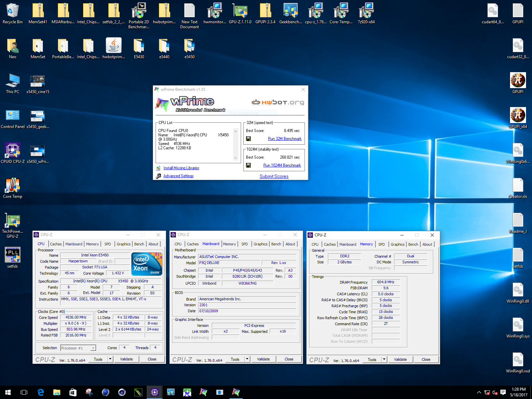Image resolution: width=532 pixels, height=399 pixels.
Task: Open the Neo user folder icon
Action: 13,49
